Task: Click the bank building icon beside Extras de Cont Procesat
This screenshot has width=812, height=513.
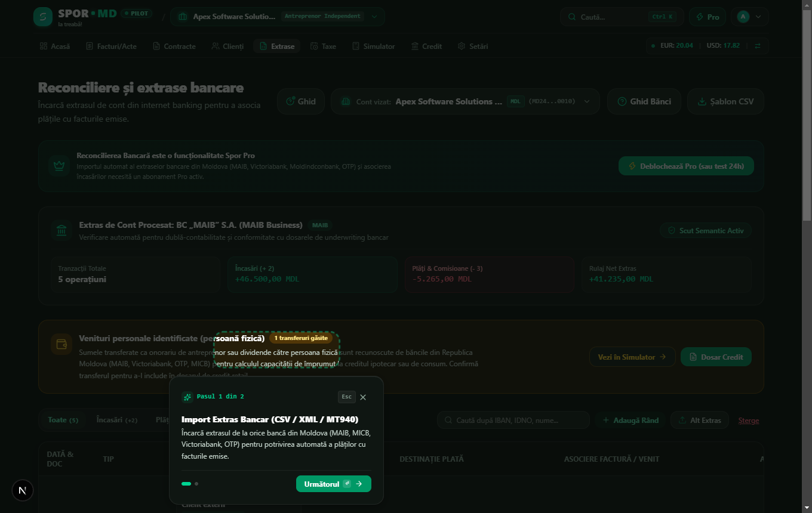Action: tap(61, 231)
